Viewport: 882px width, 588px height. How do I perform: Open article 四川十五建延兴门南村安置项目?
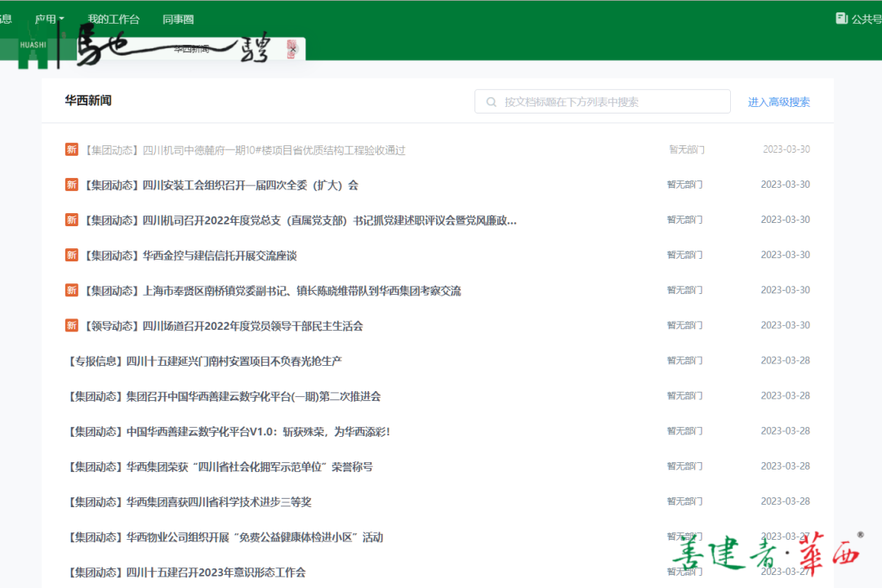tap(203, 361)
